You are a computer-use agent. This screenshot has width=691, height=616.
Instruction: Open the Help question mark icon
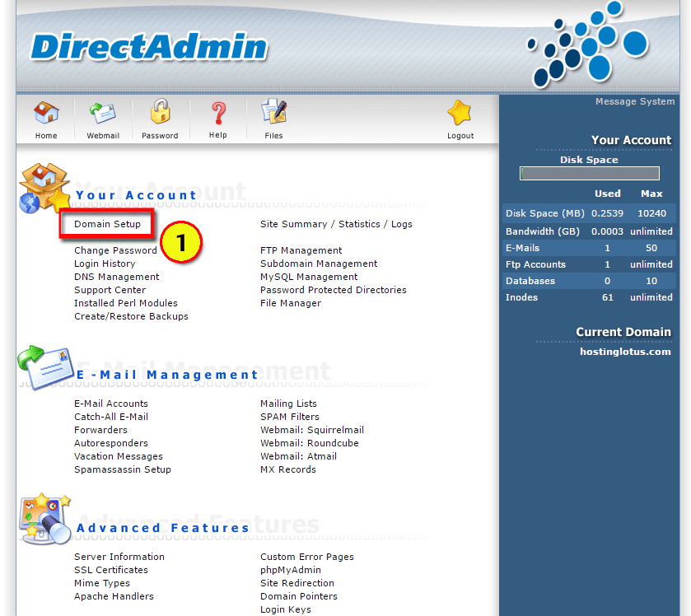218,114
